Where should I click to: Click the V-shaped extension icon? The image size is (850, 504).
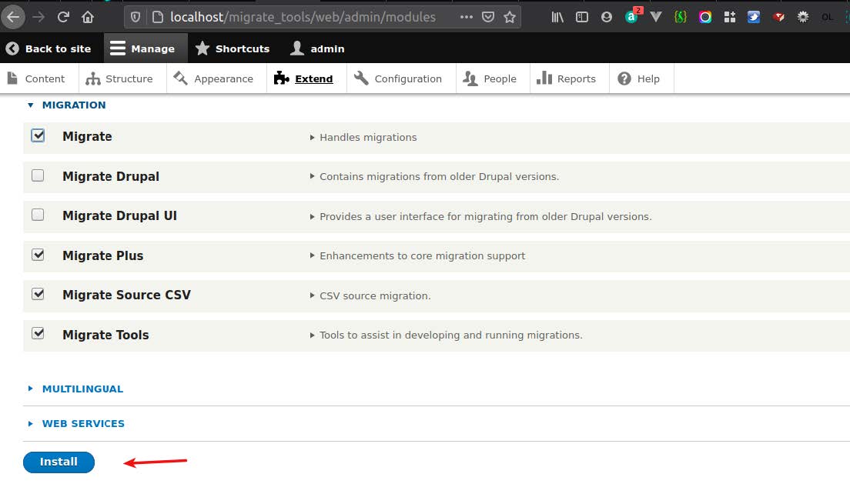(656, 18)
